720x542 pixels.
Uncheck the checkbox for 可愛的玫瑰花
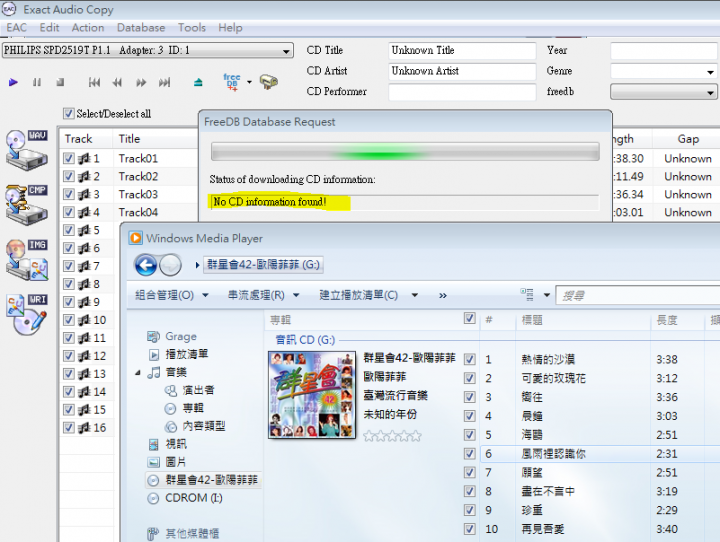click(469, 378)
